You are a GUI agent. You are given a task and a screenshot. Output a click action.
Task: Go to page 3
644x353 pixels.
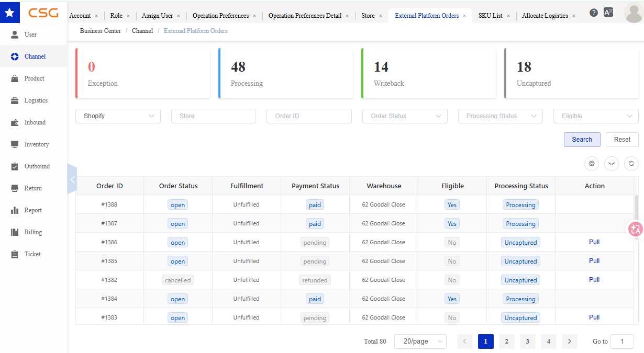click(x=527, y=341)
